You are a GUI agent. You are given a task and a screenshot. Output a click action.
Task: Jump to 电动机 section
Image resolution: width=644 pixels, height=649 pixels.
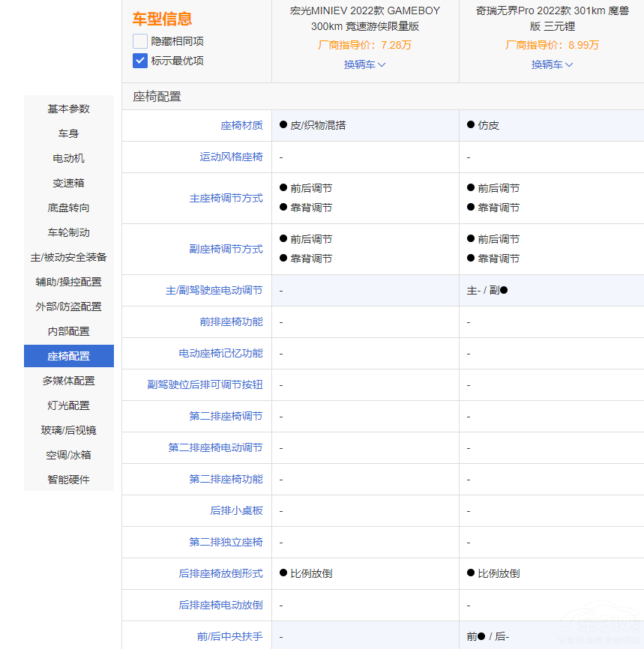69,158
